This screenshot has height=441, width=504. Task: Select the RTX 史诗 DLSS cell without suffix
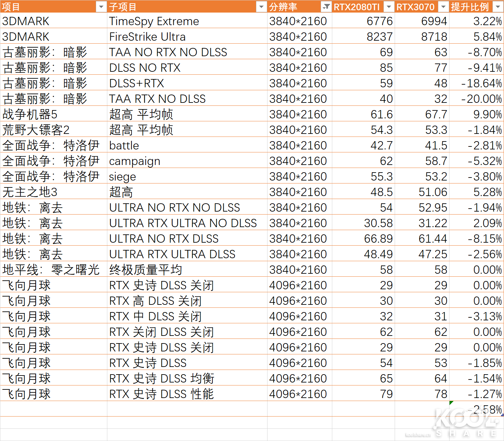coord(187,362)
